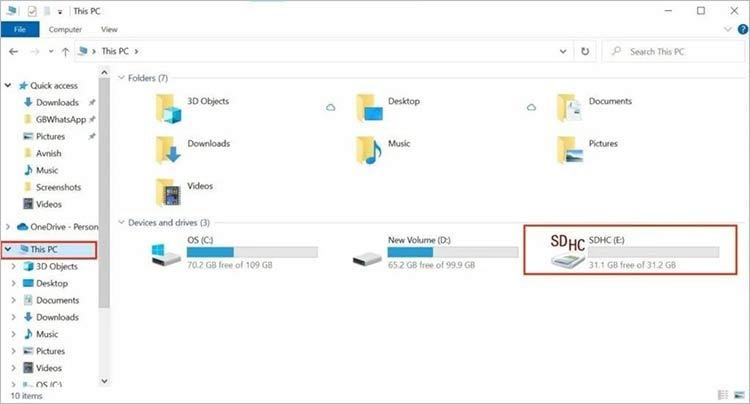Open the Help question mark icon
Viewport: 750px width, 404px height.
[742, 29]
